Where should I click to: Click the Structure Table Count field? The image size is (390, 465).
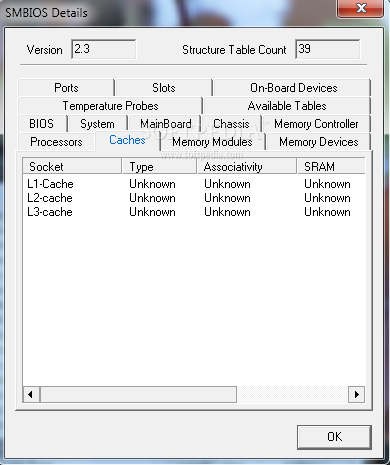[x=327, y=49]
